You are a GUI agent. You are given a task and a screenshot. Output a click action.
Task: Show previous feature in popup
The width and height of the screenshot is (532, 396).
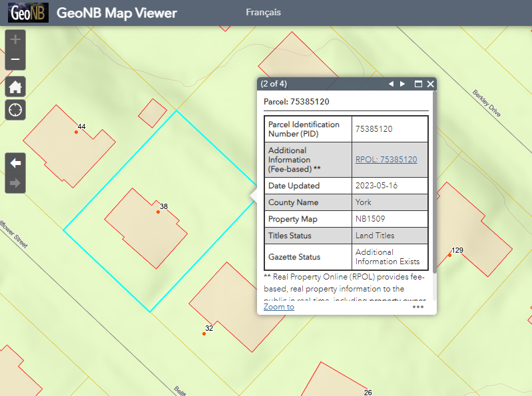(x=392, y=84)
